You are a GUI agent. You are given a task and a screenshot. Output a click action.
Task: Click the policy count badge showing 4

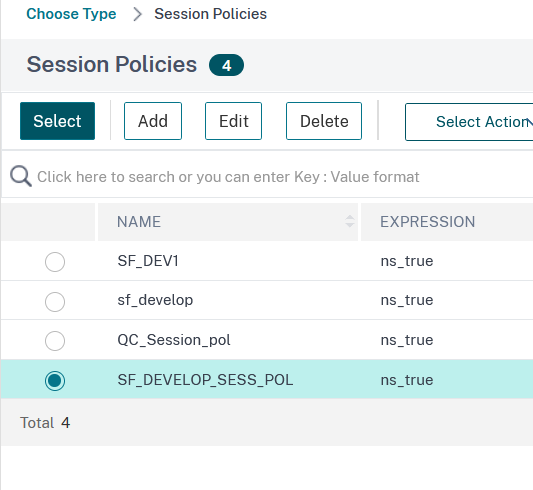point(226,65)
